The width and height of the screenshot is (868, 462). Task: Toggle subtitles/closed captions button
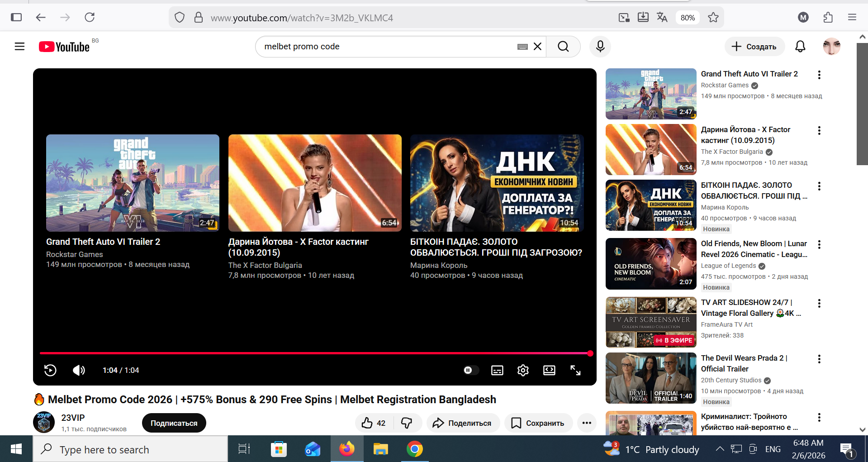(497, 370)
